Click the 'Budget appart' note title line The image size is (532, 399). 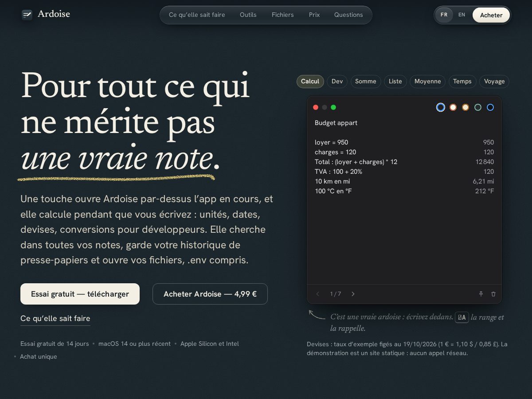(336, 123)
